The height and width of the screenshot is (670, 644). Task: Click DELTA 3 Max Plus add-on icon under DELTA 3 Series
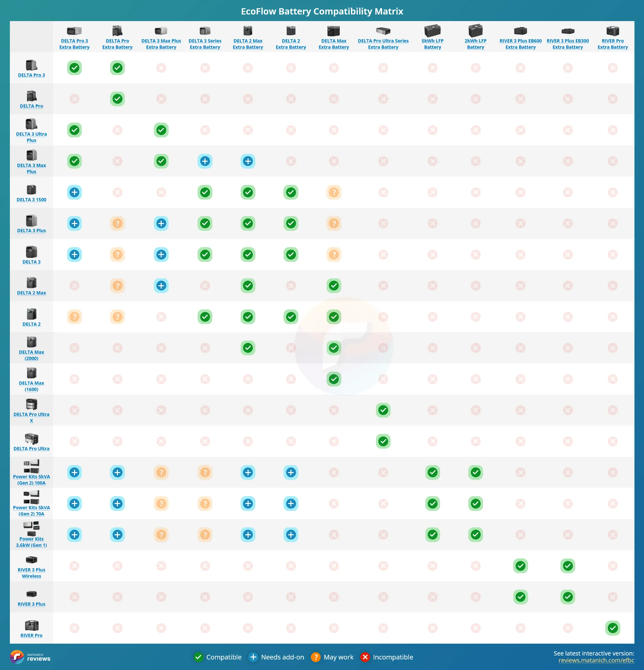tap(205, 161)
